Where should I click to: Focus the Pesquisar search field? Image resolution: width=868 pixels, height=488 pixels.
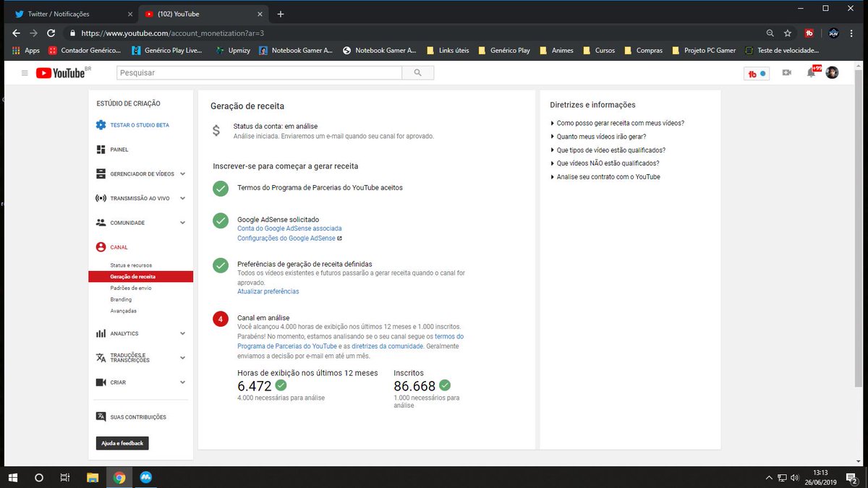click(259, 73)
